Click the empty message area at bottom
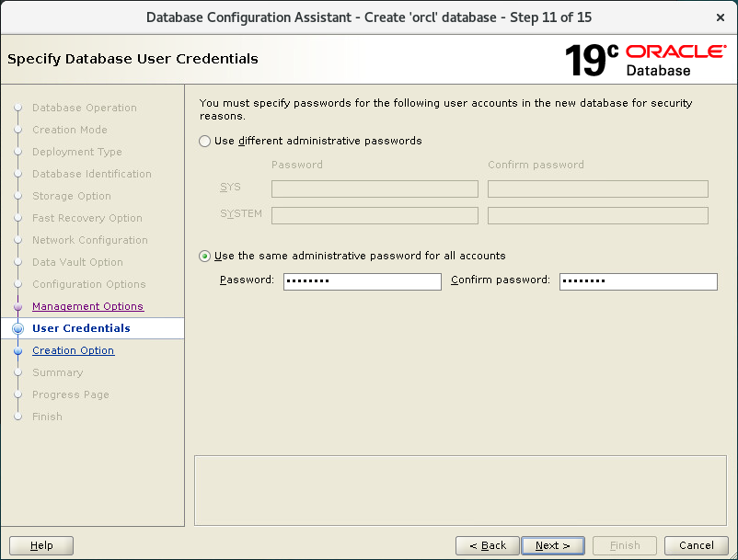The width and height of the screenshot is (738, 560). 460,490
